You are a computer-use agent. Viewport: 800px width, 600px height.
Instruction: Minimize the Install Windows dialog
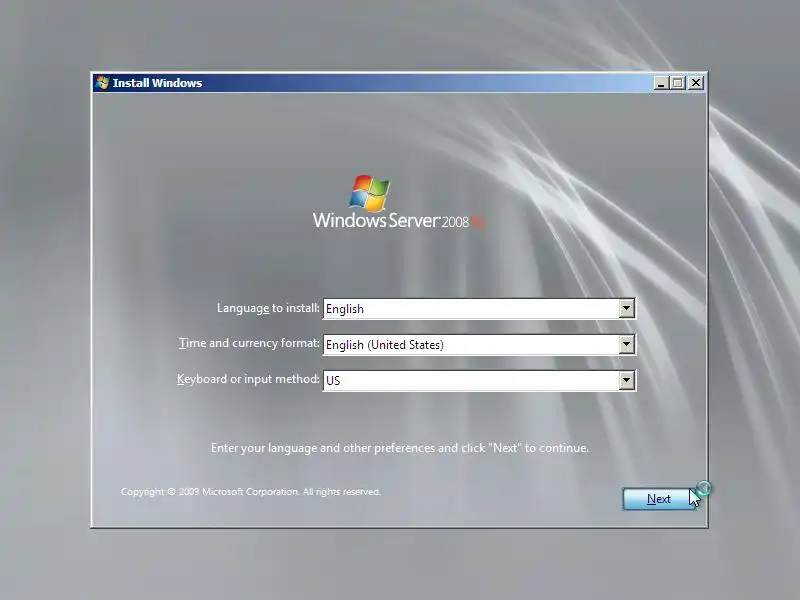point(661,83)
